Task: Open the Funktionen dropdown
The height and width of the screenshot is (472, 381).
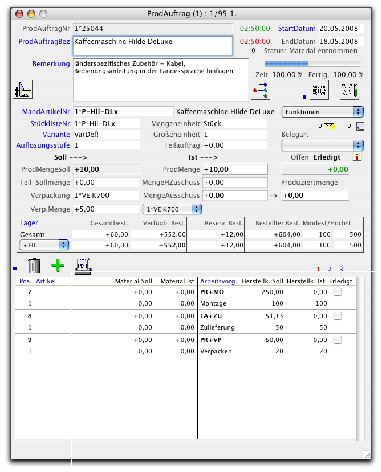Action: click(x=322, y=112)
